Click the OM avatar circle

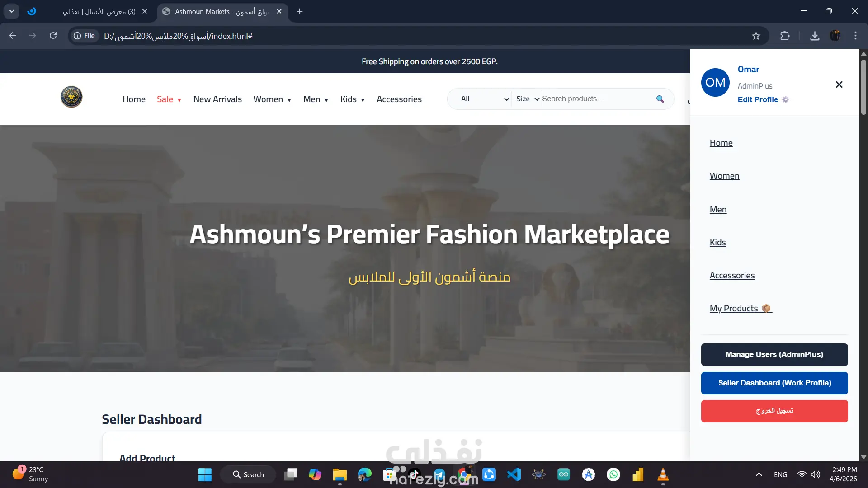click(715, 82)
